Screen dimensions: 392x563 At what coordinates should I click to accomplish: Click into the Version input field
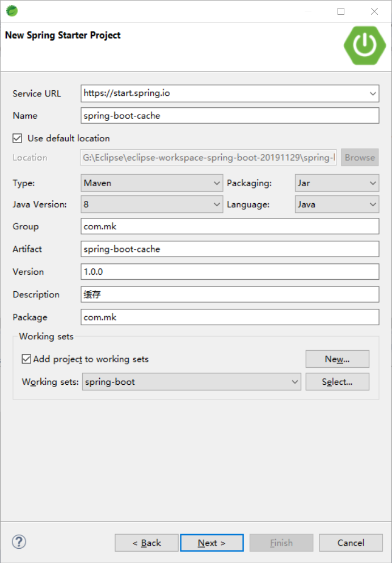(x=230, y=271)
